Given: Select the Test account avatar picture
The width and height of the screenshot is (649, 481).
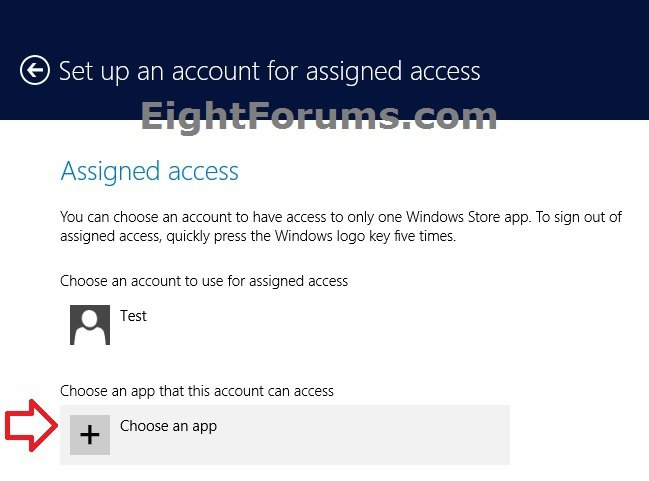Looking at the screenshot, I should point(90,325).
